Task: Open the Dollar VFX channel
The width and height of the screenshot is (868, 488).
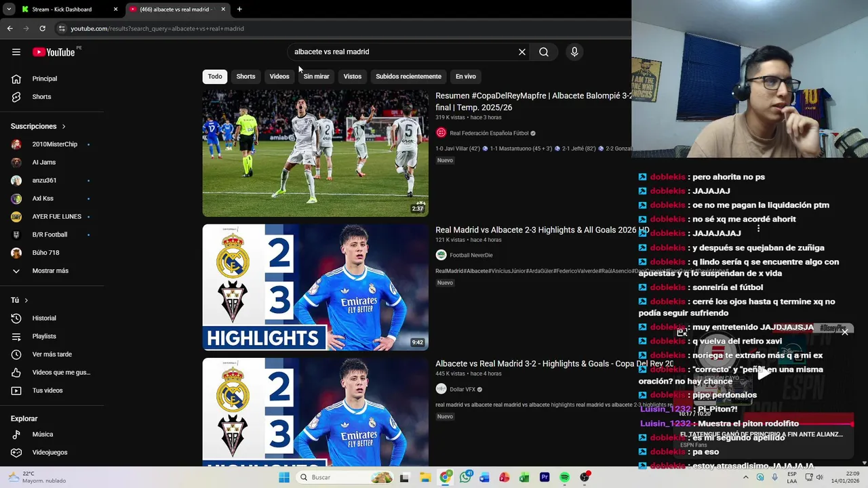Action: [x=462, y=390]
